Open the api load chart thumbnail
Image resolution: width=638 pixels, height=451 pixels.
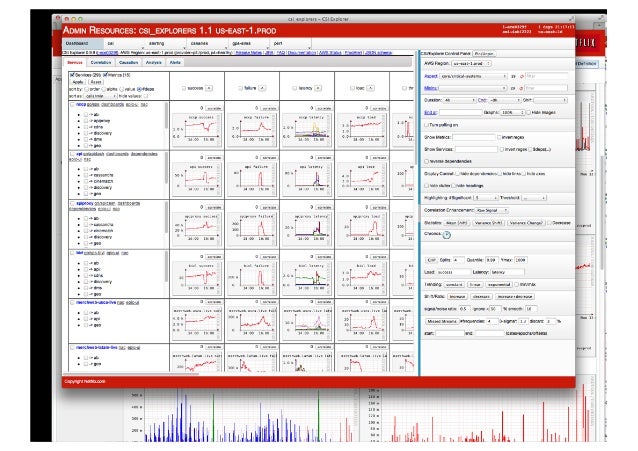pos(362,179)
